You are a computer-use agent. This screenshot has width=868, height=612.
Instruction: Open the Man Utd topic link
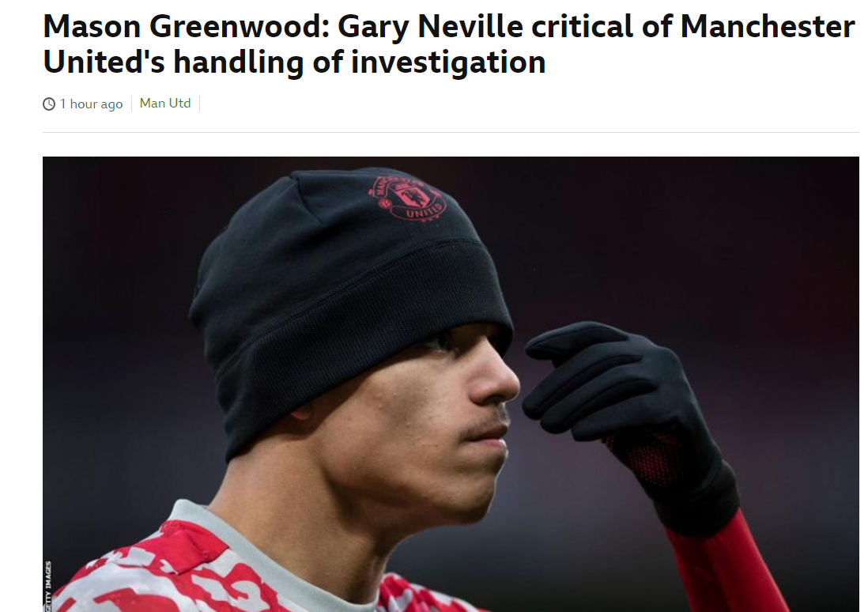(x=165, y=103)
